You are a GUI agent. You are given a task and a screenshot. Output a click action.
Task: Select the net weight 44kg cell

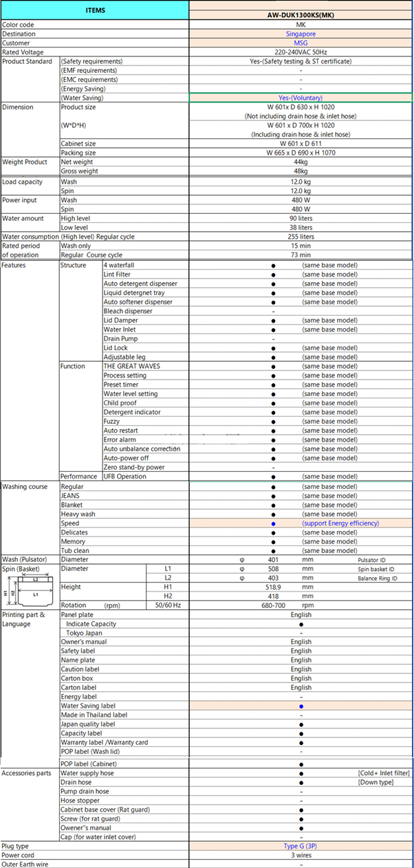coord(301,162)
